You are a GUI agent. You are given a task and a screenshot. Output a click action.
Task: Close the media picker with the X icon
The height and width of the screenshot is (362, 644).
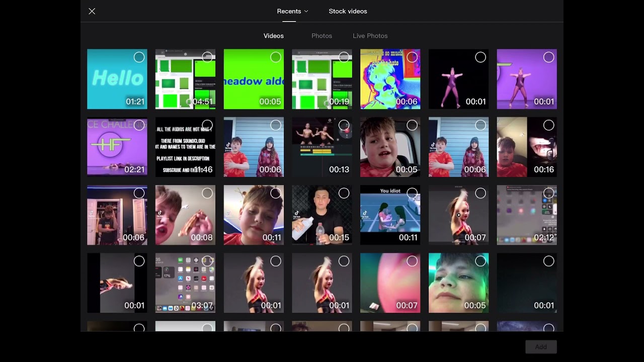[x=92, y=11]
